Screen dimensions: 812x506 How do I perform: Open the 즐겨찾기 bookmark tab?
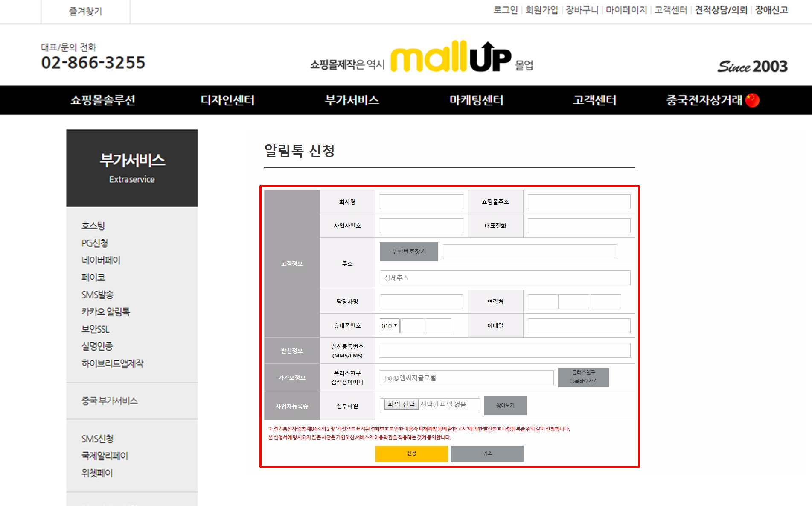click(85, 12)
